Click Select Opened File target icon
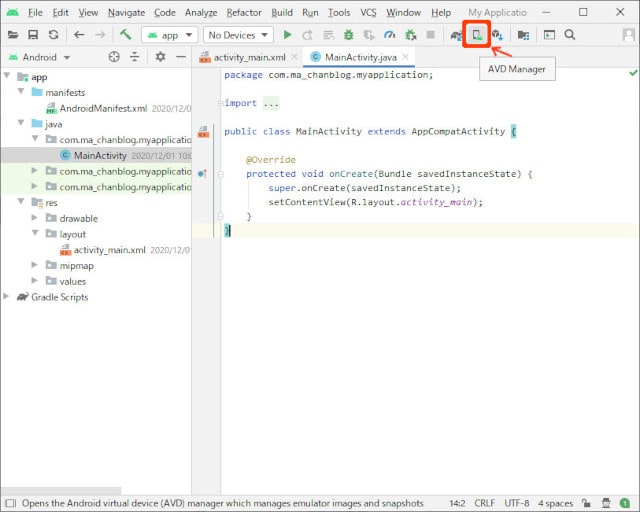 click(x=114, y=57)
